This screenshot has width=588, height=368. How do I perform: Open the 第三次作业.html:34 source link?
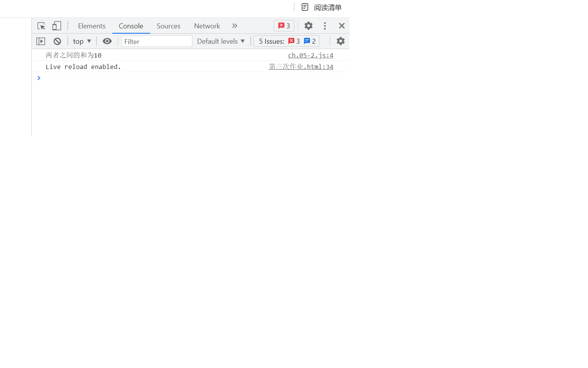coord(301,66)
